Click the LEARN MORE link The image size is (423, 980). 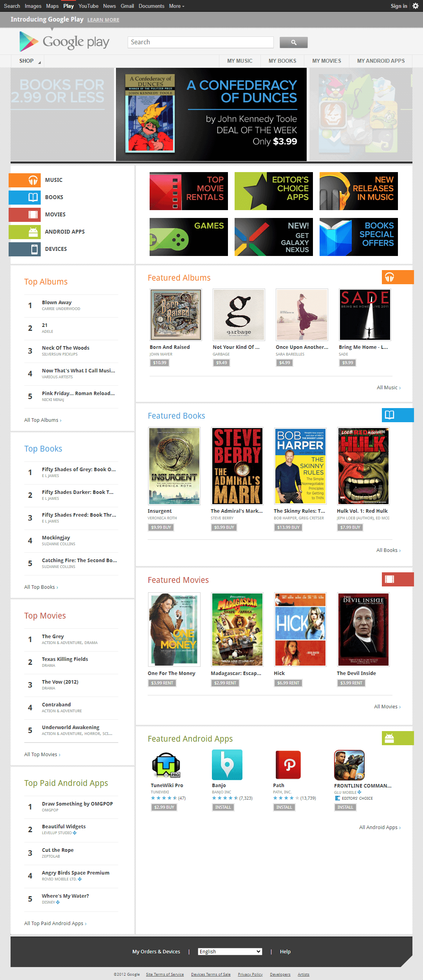coord(103,20)
